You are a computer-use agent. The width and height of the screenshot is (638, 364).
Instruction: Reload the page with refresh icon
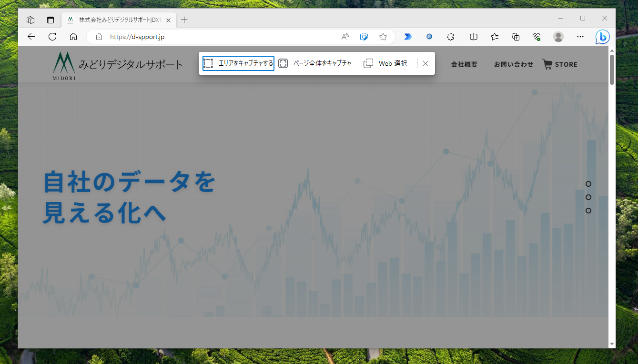tap(52, 37)
